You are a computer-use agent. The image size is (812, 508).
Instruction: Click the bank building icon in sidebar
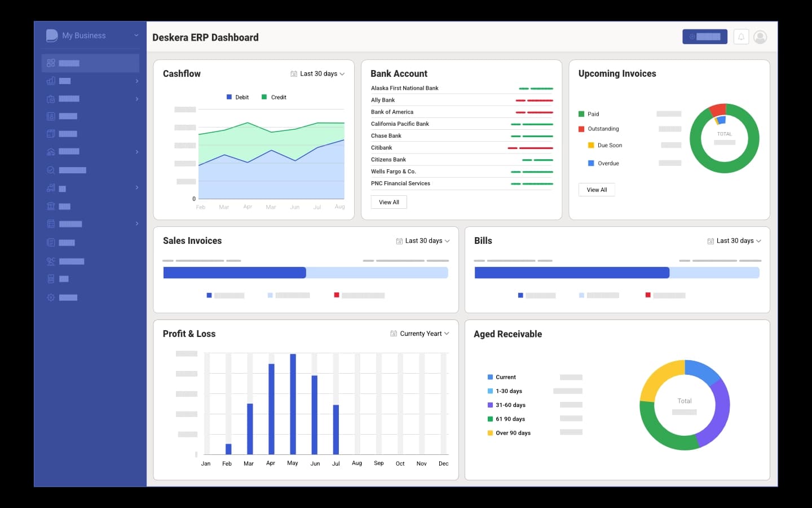[51, 206]
